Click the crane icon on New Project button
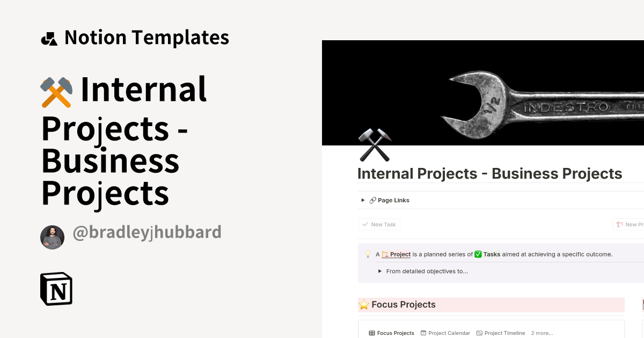The width and height of the screenshot is (644, 338). pos(620,224)
